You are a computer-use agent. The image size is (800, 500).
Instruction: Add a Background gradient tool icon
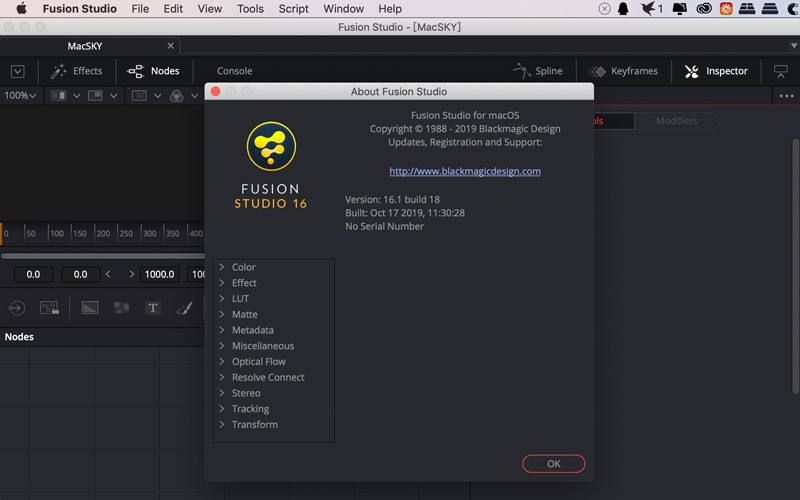pos(90,308)
